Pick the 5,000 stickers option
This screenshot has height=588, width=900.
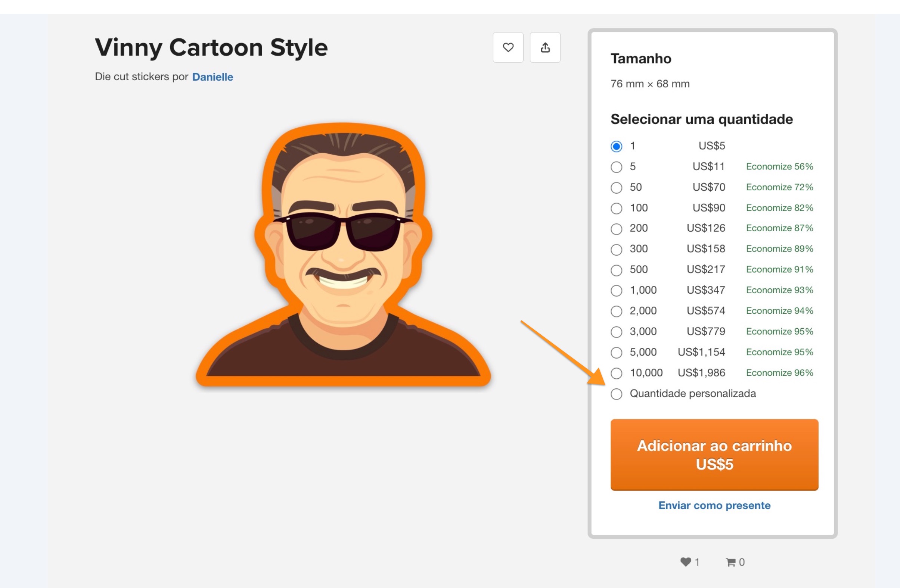pyautogui.click(x=617, y=353)
